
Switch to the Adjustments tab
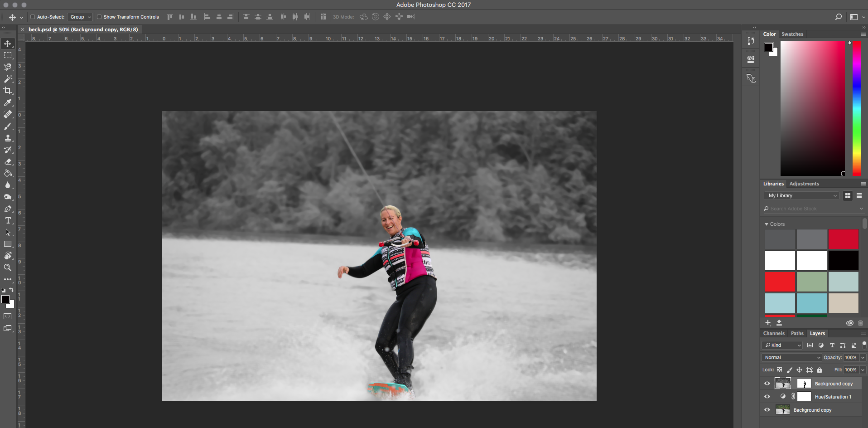pos(804,184)
